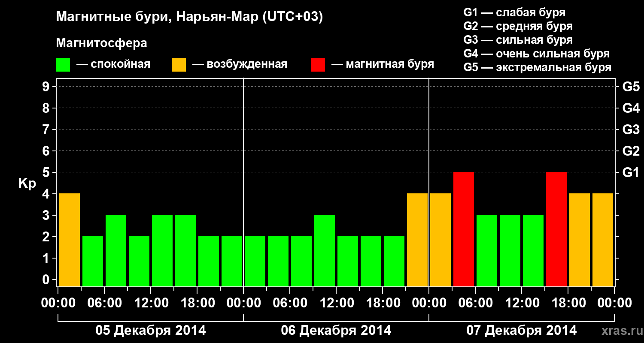Click the 18:00 time label for 07 Декабря
The height and width of the screenshot is (343, 644).
tap(568, 303)
